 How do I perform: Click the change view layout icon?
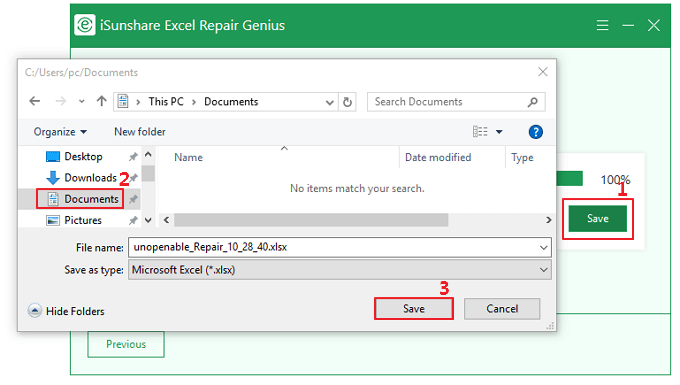click(x=480, y=131)
